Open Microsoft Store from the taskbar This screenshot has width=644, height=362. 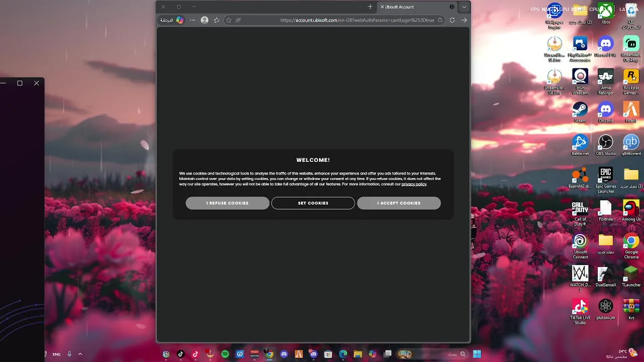coord(328,354)
